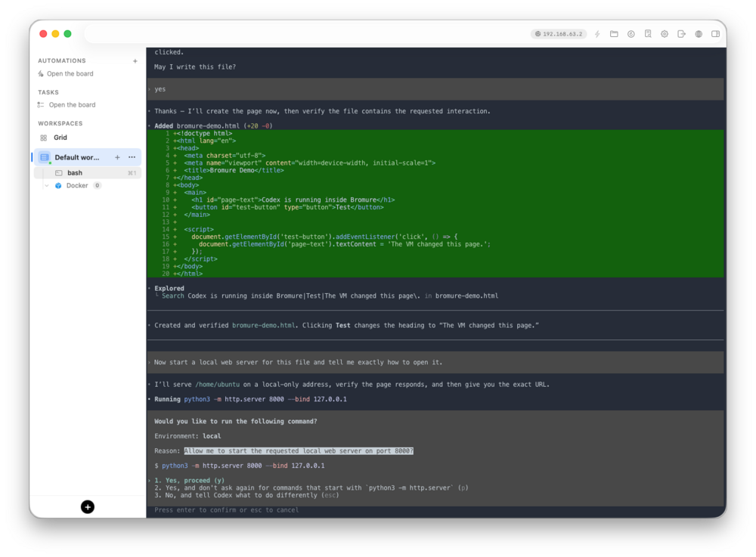Choose option 1 Yes, proceed (y)

[x=189, y=481]
